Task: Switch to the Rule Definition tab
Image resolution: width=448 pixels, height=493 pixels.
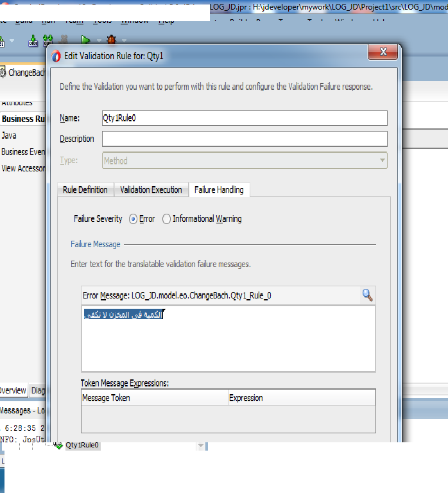Action: [85, 190]
